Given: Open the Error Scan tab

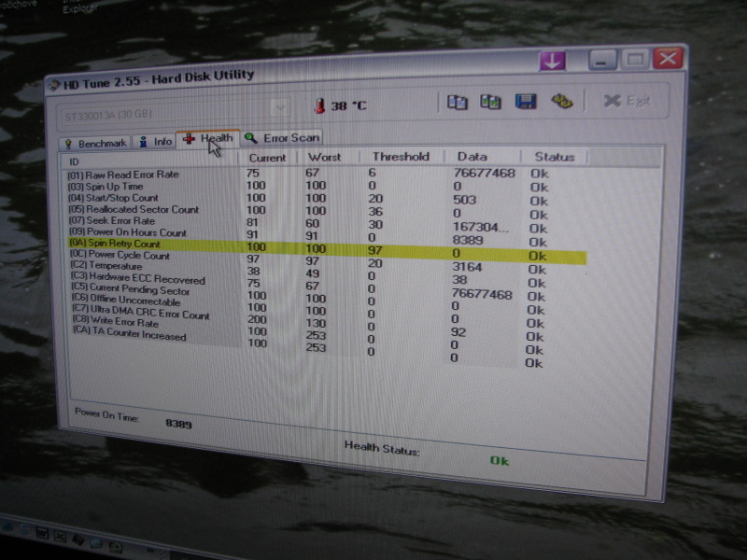Looking at the screenshot, I should tap(282, 138).
